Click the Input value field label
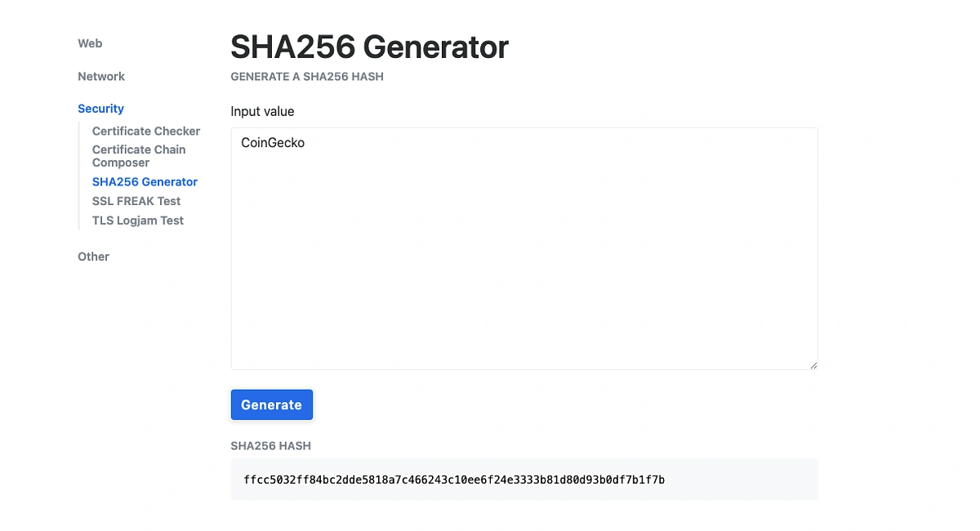Viewport: 980px width, 531px height. pos(262,111)
